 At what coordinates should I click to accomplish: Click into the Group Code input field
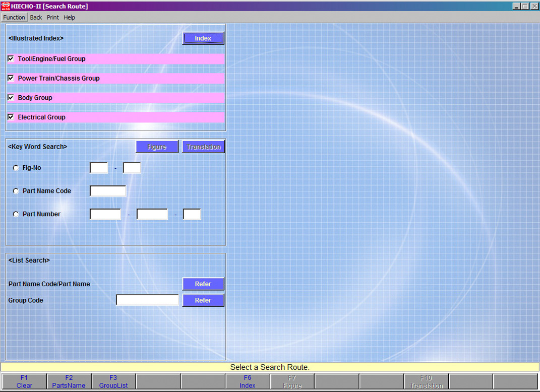(x=147, y=300)
